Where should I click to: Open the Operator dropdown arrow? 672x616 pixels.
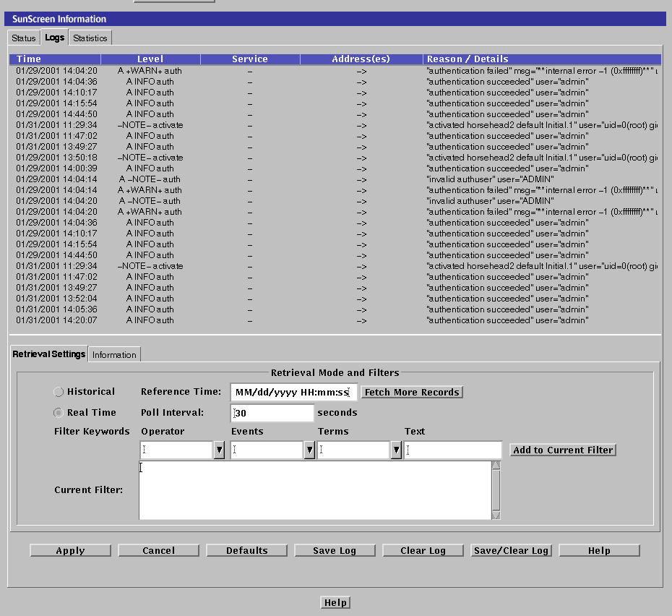pyautogui.click(x=219, y=450)
